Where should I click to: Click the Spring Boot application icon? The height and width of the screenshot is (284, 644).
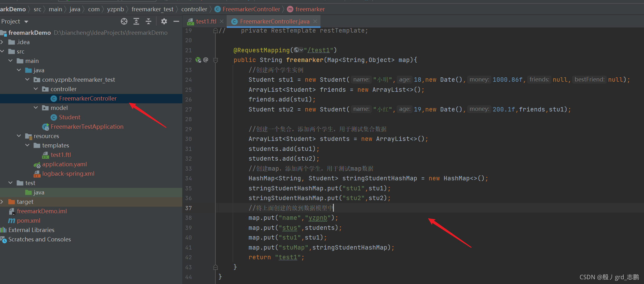pyautogui.click(x=46, y=127)
